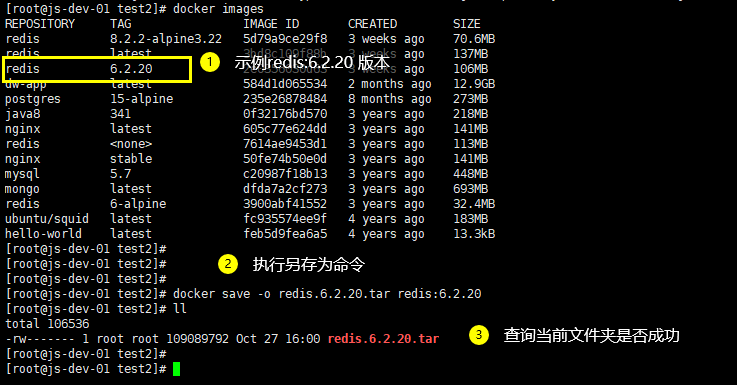This screenshot has width=737, height=385.
Task: Click file size 109089792
Action: pyautogui.click(x=197, y=339)
